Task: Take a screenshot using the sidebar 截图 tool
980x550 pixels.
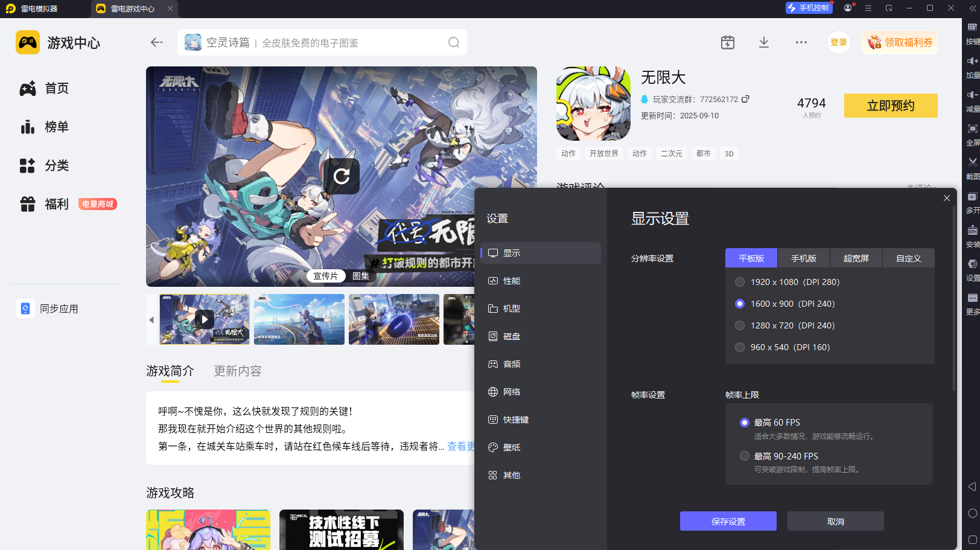Action: pos(972,162)
